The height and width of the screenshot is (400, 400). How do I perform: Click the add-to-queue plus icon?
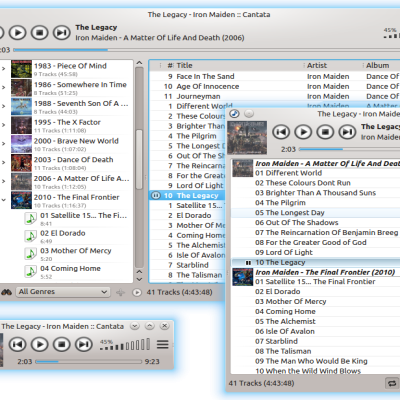pyautogui.click(x=120, y=293)
